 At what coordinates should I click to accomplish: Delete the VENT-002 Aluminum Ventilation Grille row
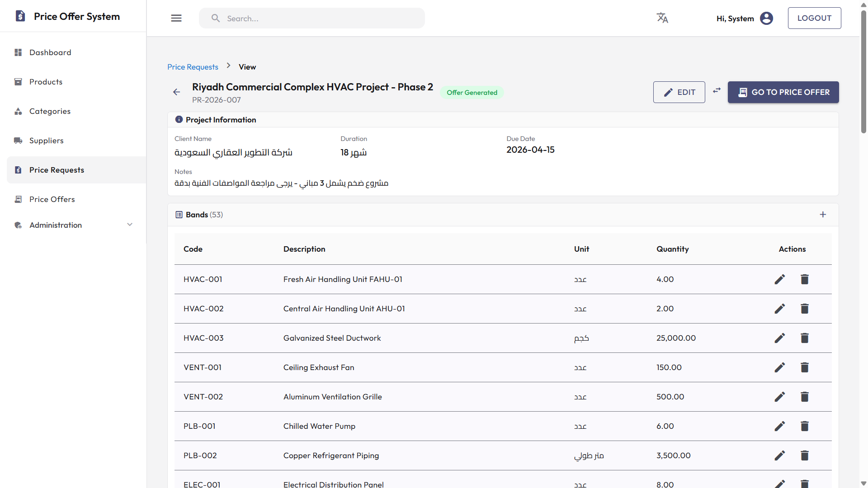(804, 396)
